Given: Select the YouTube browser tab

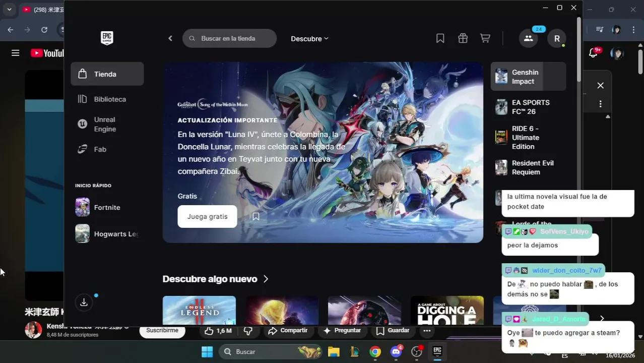Looking at the screenshot, I should click(43, 10).
